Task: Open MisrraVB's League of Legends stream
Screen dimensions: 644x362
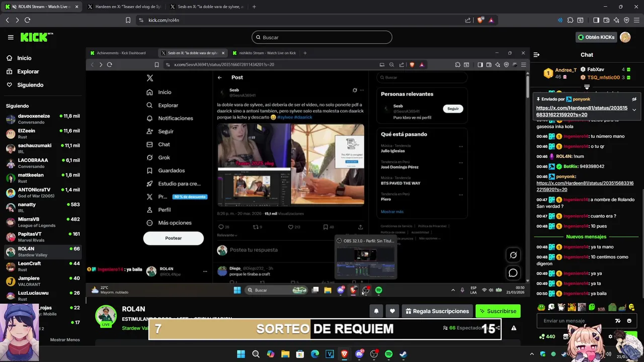Action: pyautogui.click(x=43, y=222)
